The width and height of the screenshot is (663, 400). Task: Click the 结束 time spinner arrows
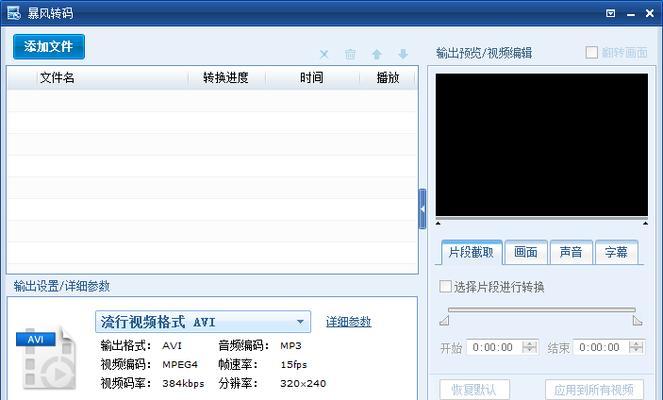pos(636,347)
